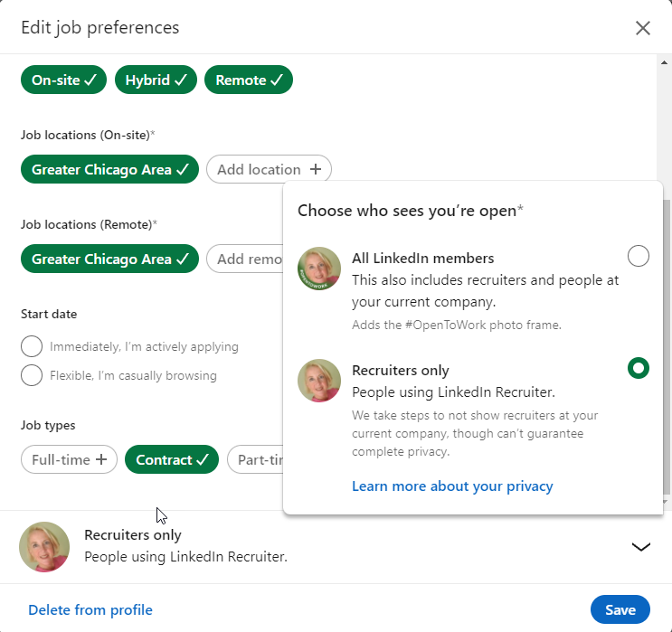Click the 'Job types' label
Image resolution: width=672 pixels, height=632 pixels.
point(48,426)
